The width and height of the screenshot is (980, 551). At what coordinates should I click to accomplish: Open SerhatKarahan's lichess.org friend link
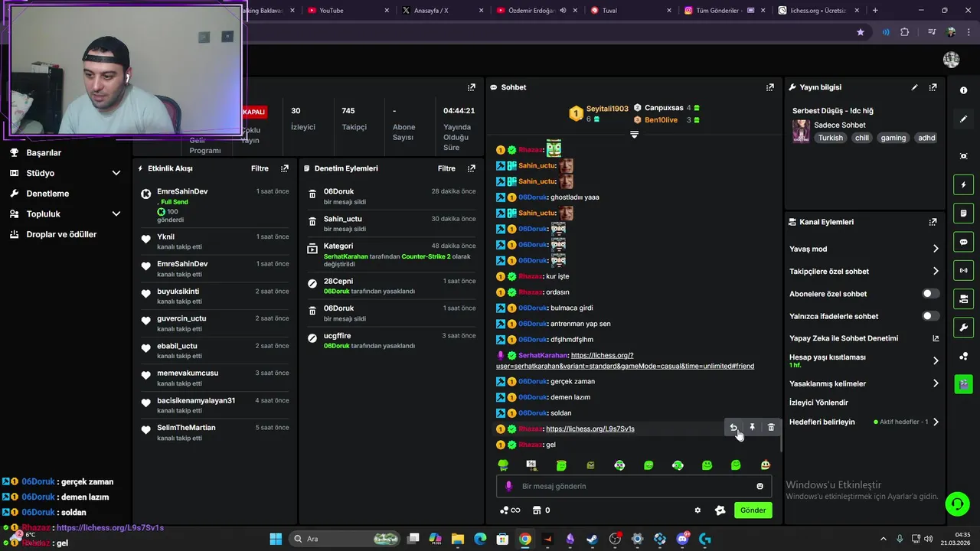point(625,360)
